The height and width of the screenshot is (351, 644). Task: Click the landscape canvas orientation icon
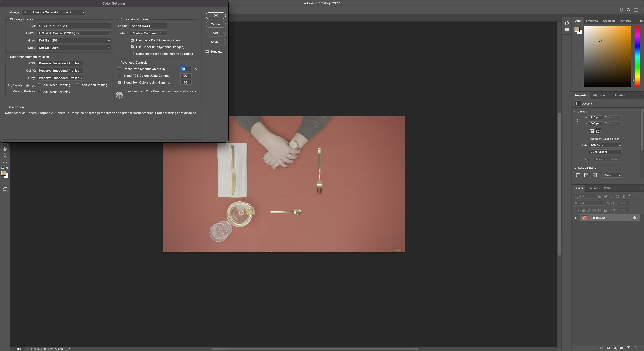click(x=598, y=131)
